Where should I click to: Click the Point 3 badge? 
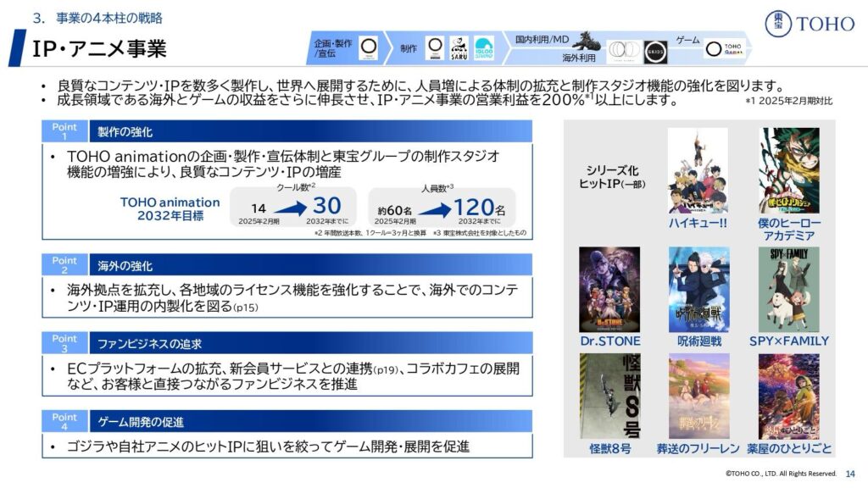[64, 342]
